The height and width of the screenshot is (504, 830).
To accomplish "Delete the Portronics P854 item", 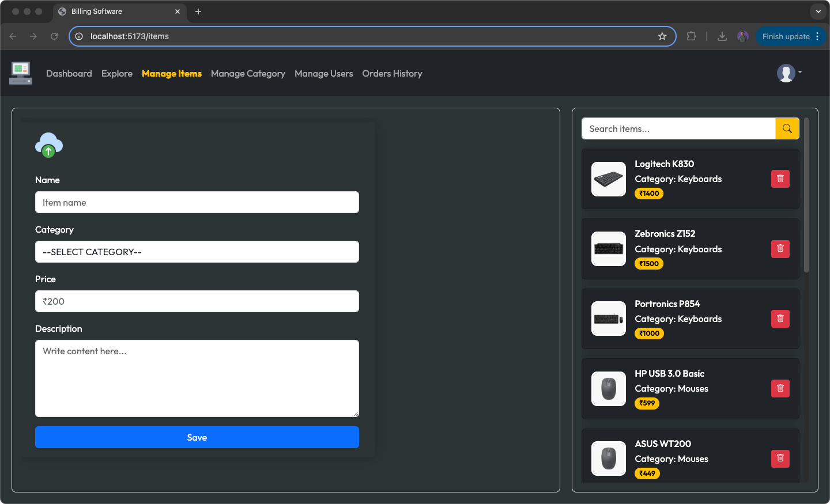I will tap(780, 319).
